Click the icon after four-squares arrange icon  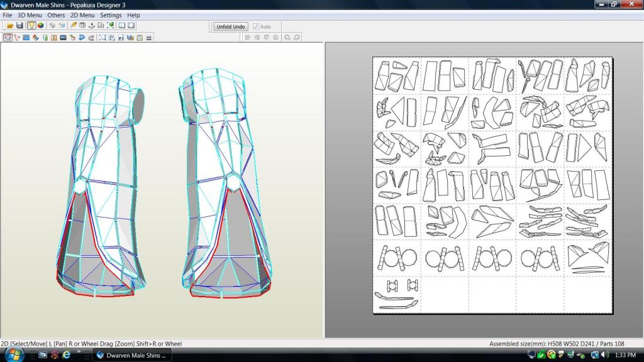pos(121,37)
